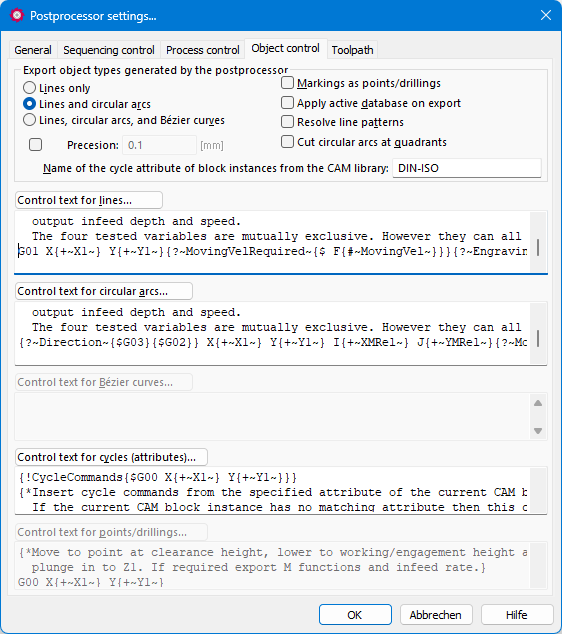Click the Postprocessor settings app icon

(17, 15)
